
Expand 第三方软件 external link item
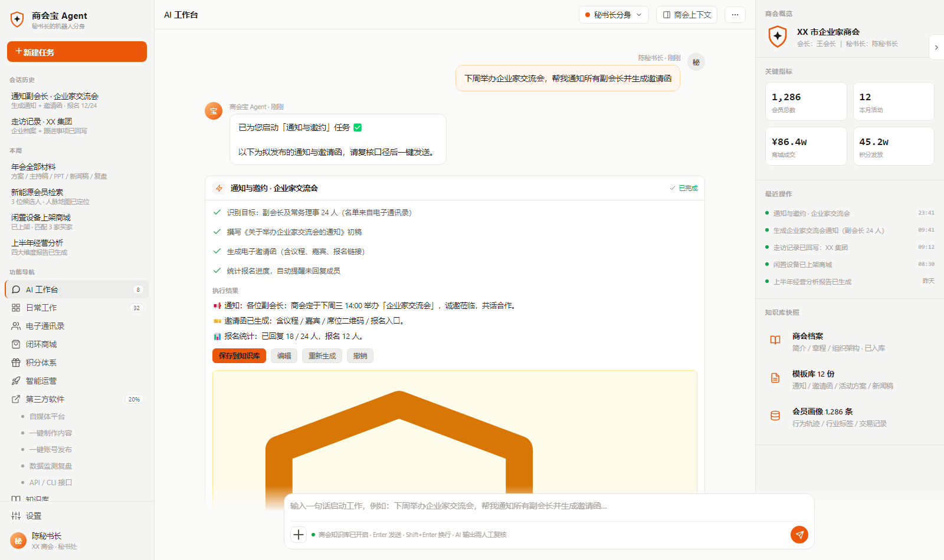[77, 399]
